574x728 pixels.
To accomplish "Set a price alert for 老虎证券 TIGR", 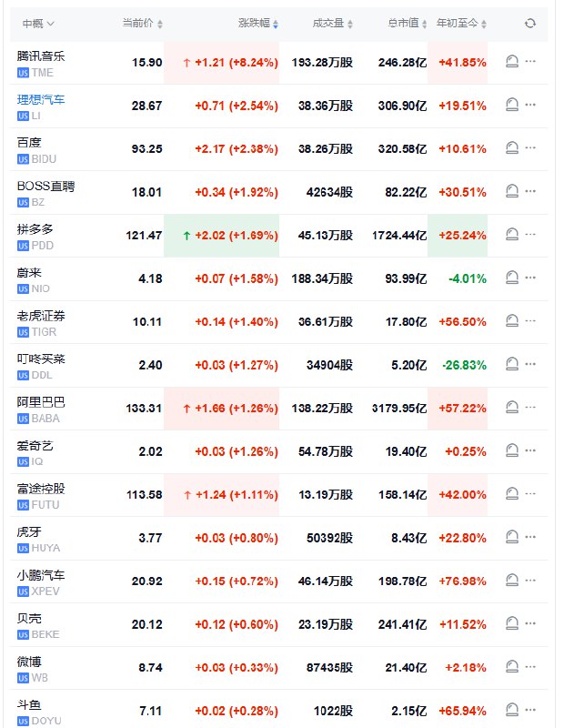I will tap(512, 321).
